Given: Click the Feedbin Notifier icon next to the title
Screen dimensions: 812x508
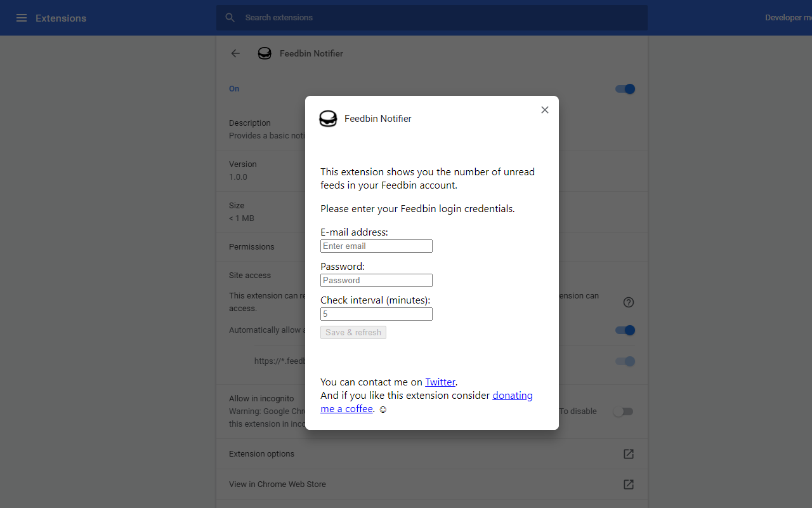Looking at the screenshot, I should (x=265, y=53).
